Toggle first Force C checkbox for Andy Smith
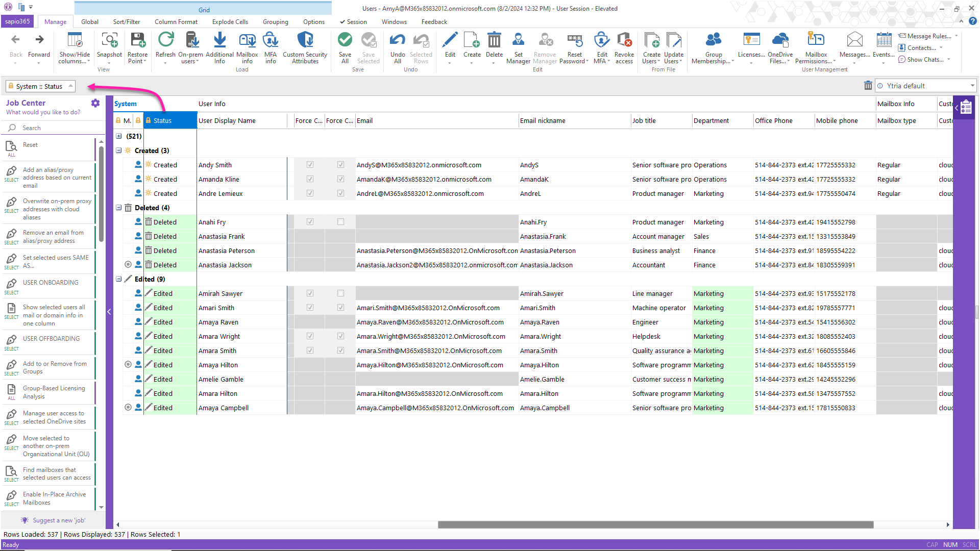 (x=310, y=165)
